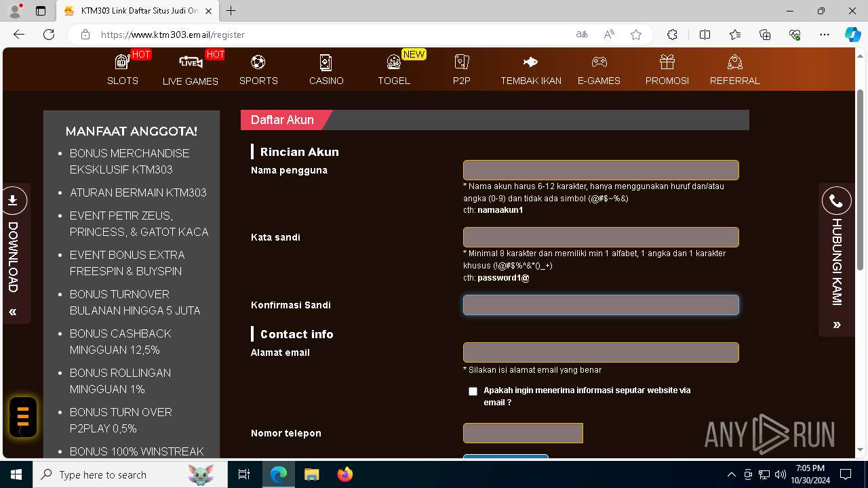The width and height of the screenshot is (868, 488).
Task: Open the browser profile icon
Action: (x=15, y=11)
